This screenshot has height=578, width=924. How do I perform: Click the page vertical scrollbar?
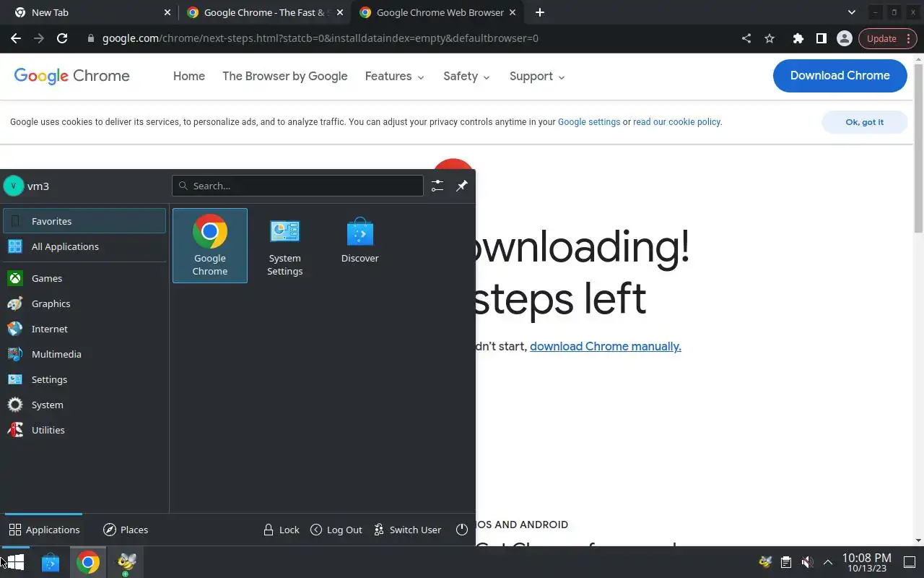coord(918,148)
